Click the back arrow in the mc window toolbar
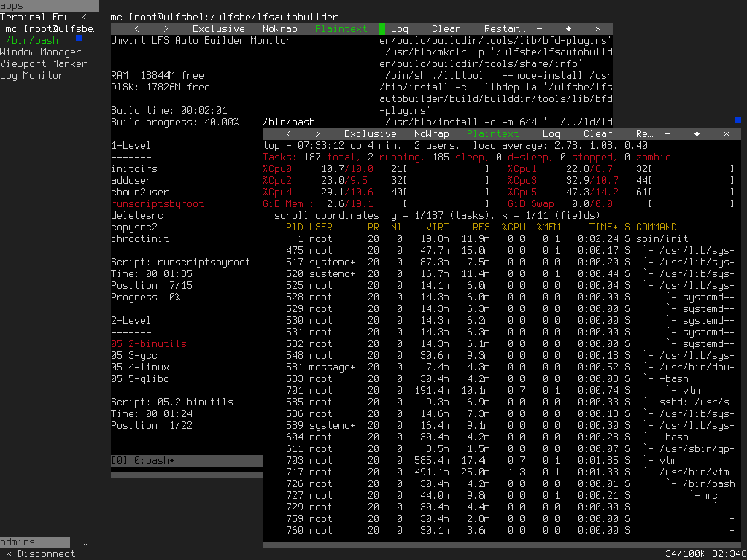The height and width of the screenshot is (560, 747). pyautogui.click(x=137, y=29)
